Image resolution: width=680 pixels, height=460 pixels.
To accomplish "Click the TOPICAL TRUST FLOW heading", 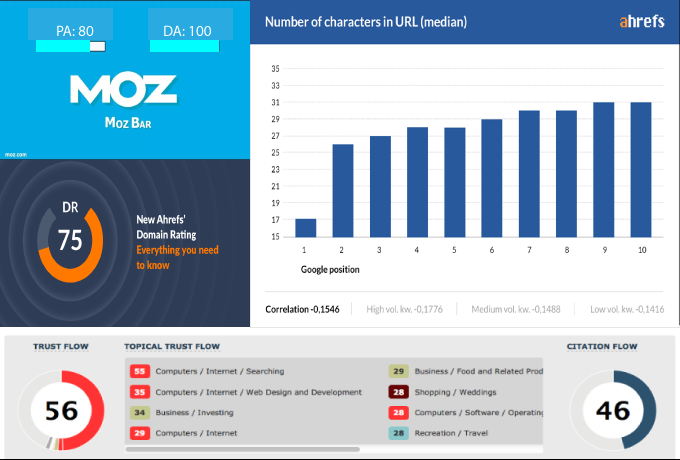I will [x=172, y=346].
